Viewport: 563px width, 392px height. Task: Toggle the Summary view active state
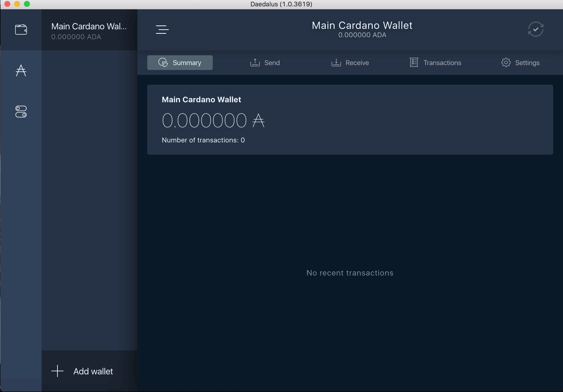coord(180,62)
